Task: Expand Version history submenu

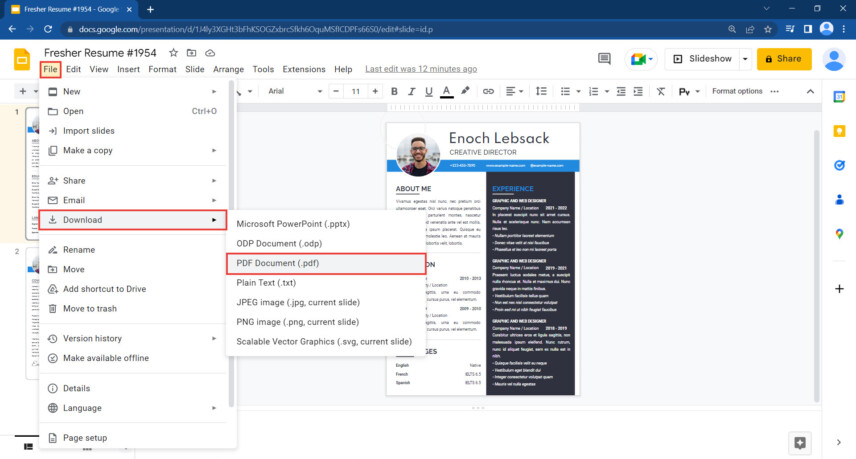Action: [132, 338]
